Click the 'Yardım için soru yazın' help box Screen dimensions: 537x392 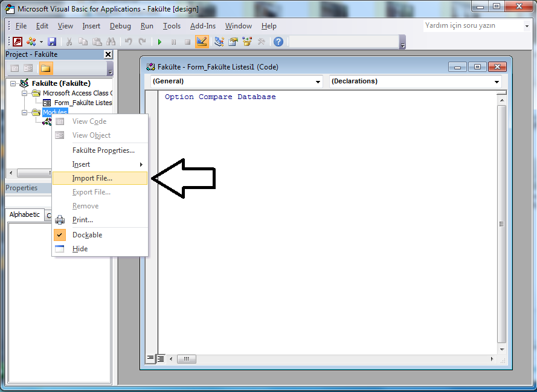point(474,26)
